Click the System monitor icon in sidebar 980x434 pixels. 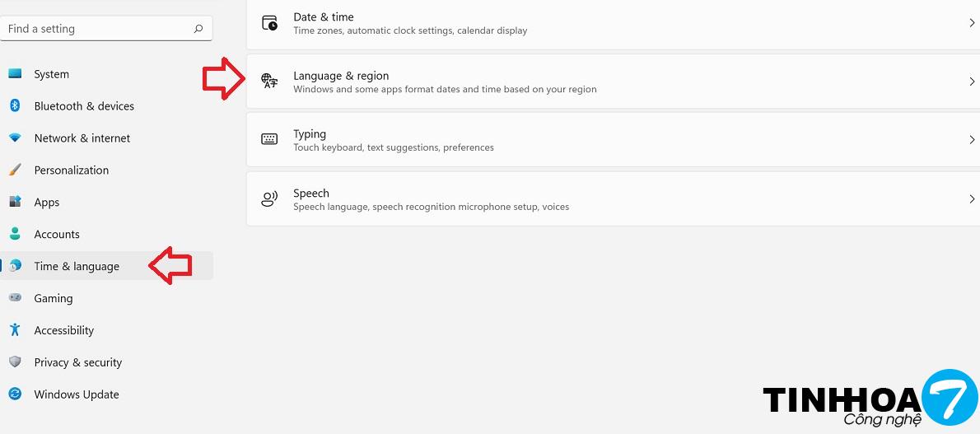pyautogui.click(x=15, y=74)
